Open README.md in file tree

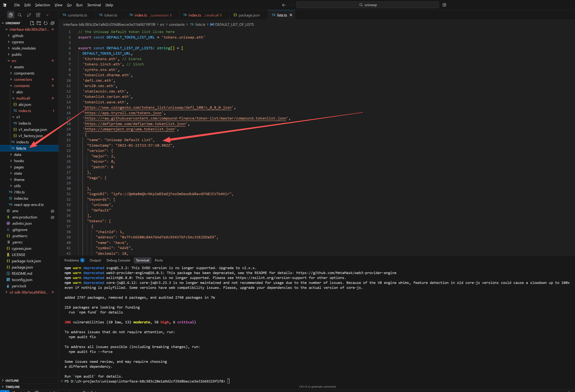[x=22, y=273]
